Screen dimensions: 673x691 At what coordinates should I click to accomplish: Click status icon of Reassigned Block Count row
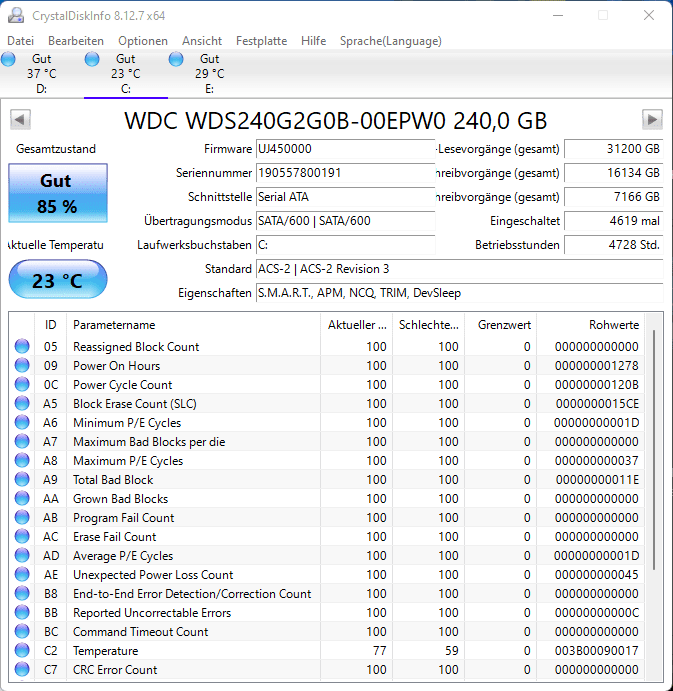[22, 346]
